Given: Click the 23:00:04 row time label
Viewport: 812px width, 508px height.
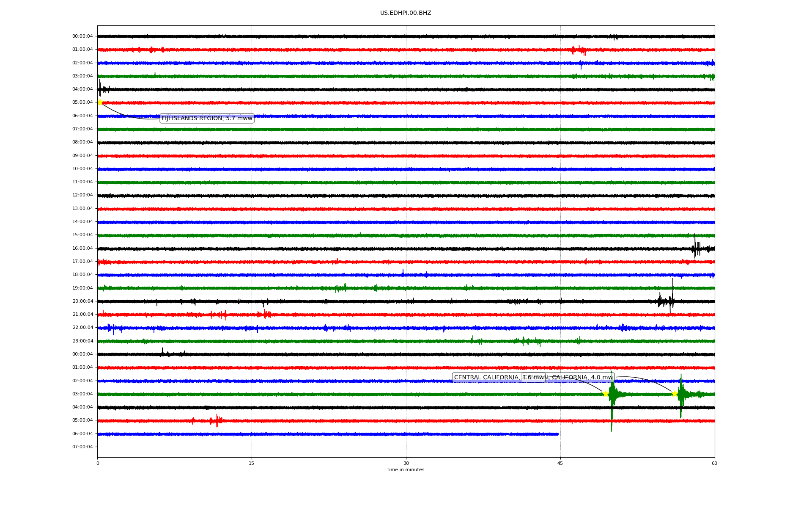Looking at the screenshot, I should tap(82, 341).
